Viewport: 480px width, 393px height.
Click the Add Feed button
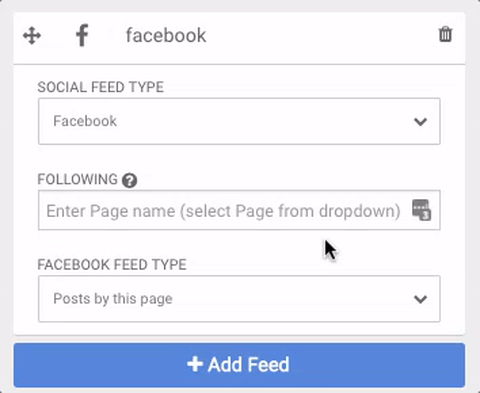point(239,365)
